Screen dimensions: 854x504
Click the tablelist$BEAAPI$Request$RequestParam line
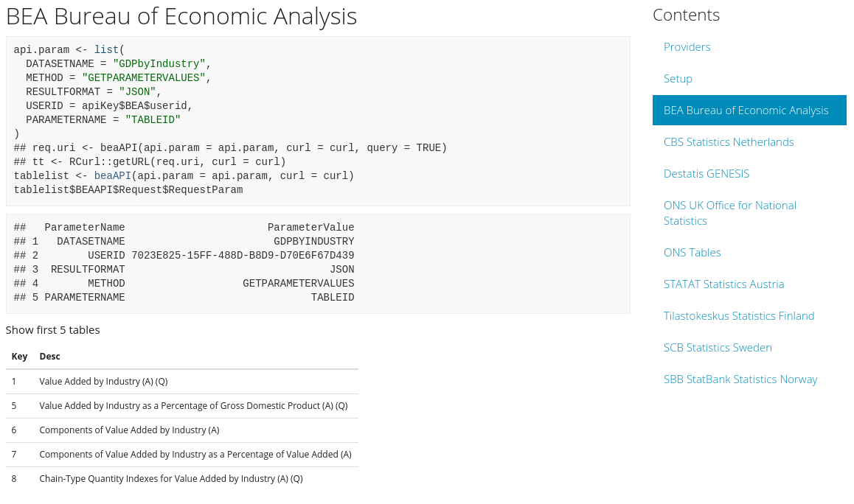(128, 190)
